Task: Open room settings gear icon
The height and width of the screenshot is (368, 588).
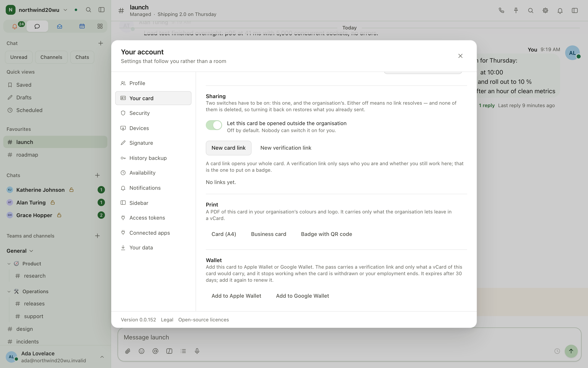Action: coord(545,10)
